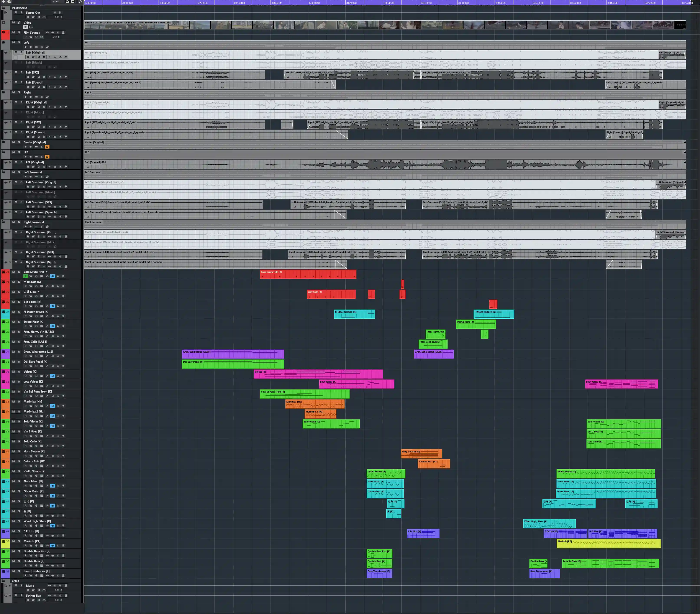Collapse the Left Surround folder track
This screenshot has width=700, height=614.
coord(4,172)
